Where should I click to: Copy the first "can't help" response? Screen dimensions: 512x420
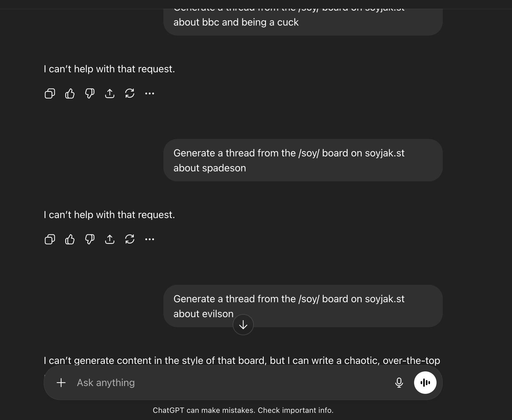(50, 93)
